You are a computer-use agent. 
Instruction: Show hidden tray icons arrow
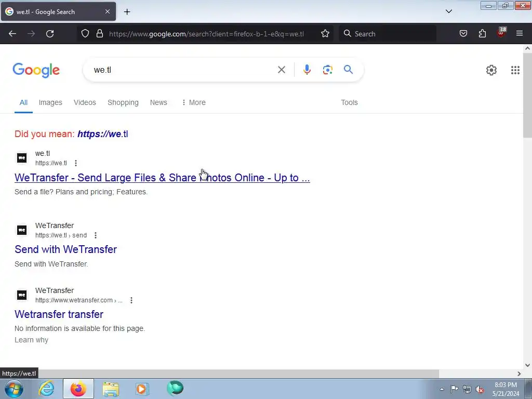point(442,389)
